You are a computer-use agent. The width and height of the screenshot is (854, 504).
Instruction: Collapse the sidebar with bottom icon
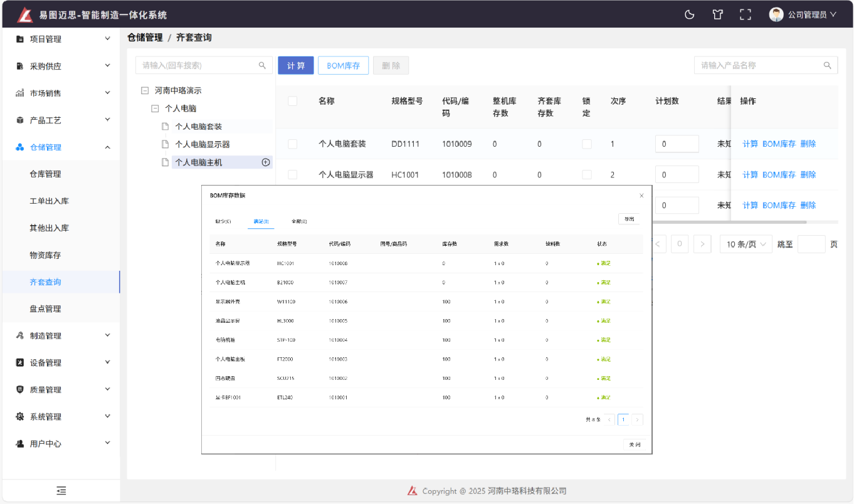61,491
